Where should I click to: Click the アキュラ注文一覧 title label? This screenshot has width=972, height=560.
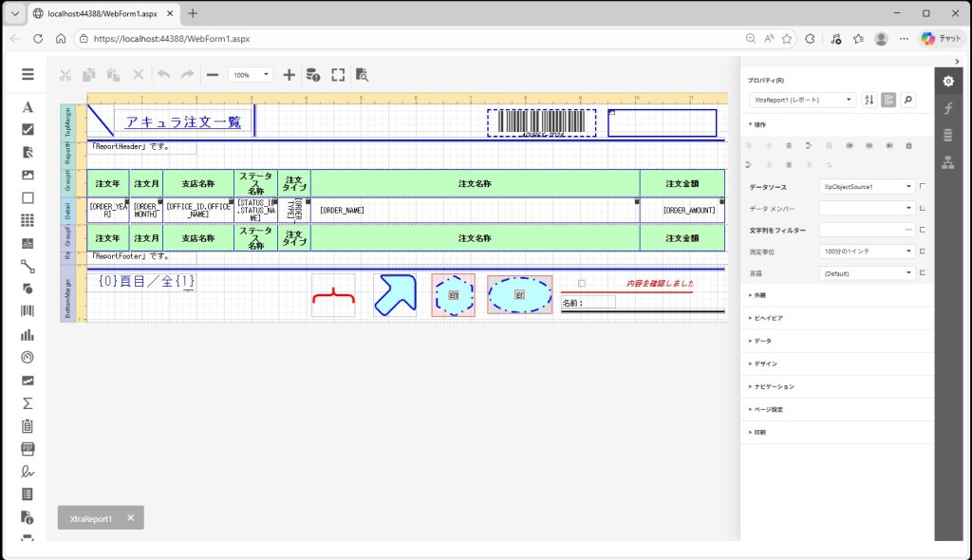click(x=183, y=121)
